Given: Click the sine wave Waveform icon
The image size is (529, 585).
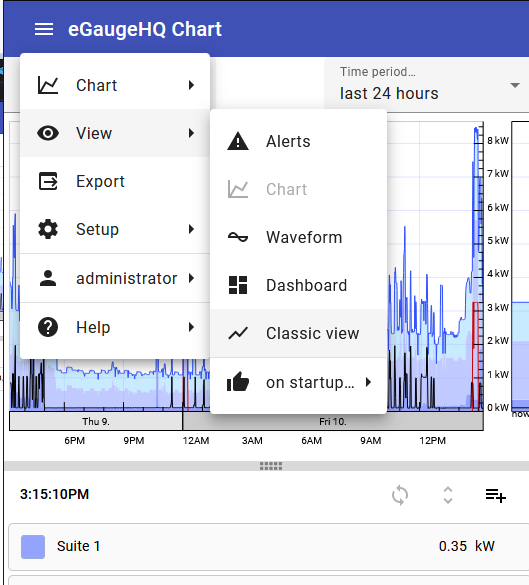Looking at the screenshot, I should (x=238, y=237).
